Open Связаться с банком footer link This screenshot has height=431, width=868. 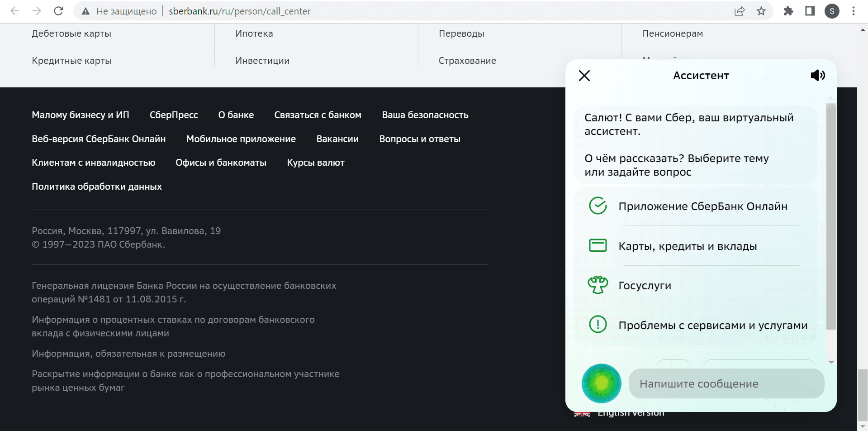318,115
